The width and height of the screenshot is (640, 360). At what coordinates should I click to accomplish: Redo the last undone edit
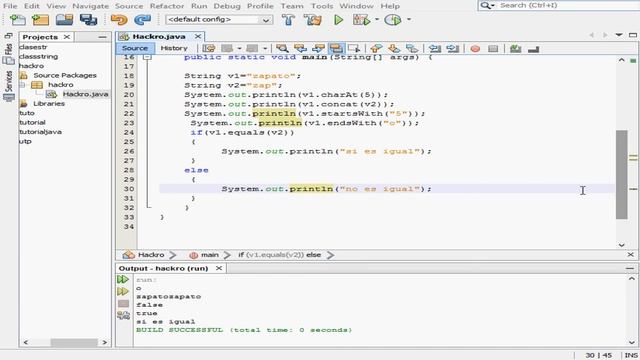coord(142,20)
